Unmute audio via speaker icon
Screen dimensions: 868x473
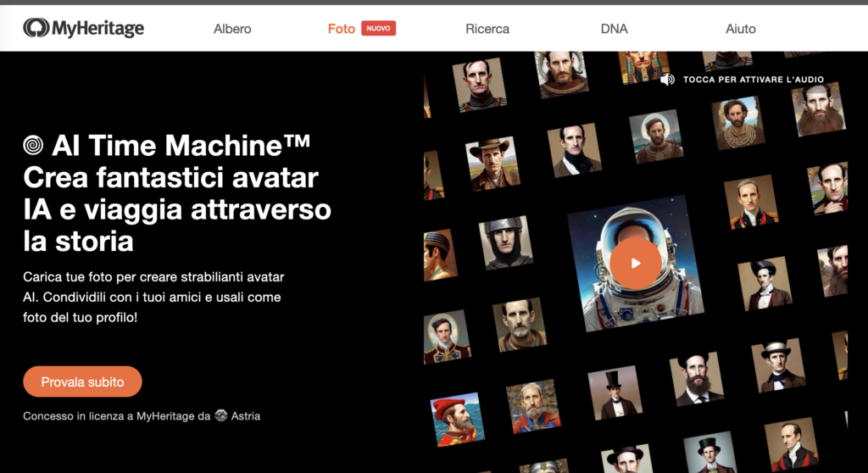point(668,79)
